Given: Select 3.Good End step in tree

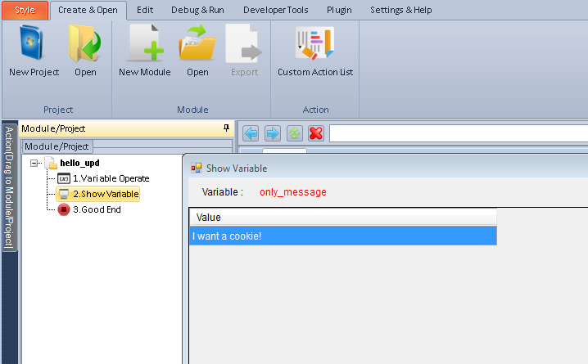Looking at the screenshot, I should [97, 209].
